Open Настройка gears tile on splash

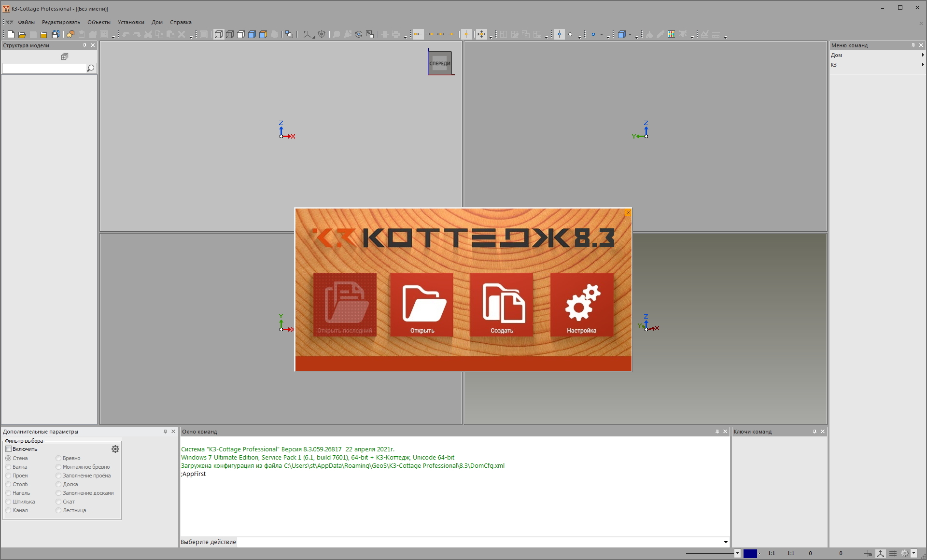coord(582,305)
